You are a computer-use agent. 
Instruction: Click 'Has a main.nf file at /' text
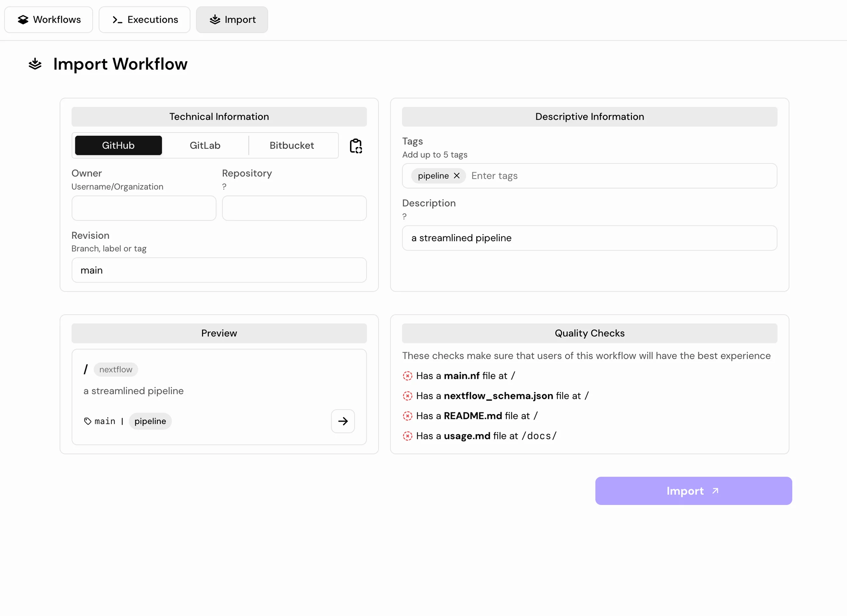[x=466, y=376]
